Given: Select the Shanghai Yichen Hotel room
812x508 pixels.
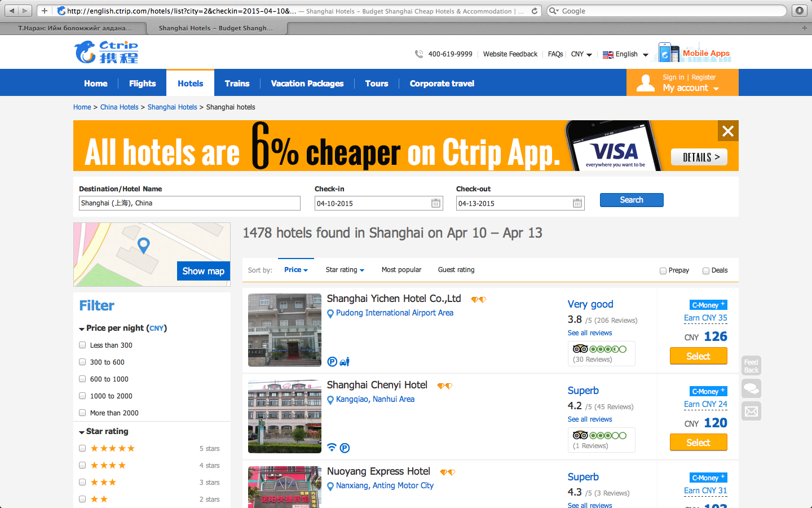Looking at the screenshot, I should (698, 356).
